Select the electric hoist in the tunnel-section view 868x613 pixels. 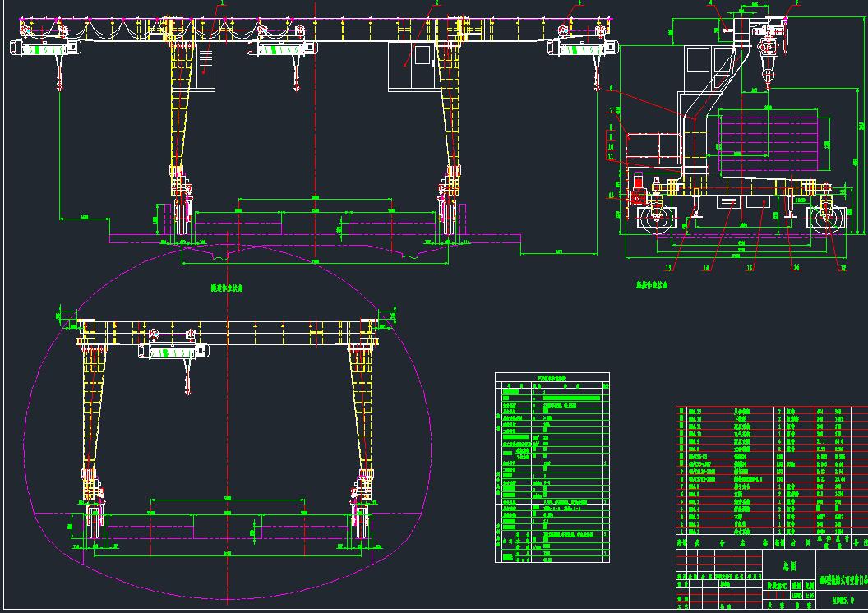tap(173, 352)
